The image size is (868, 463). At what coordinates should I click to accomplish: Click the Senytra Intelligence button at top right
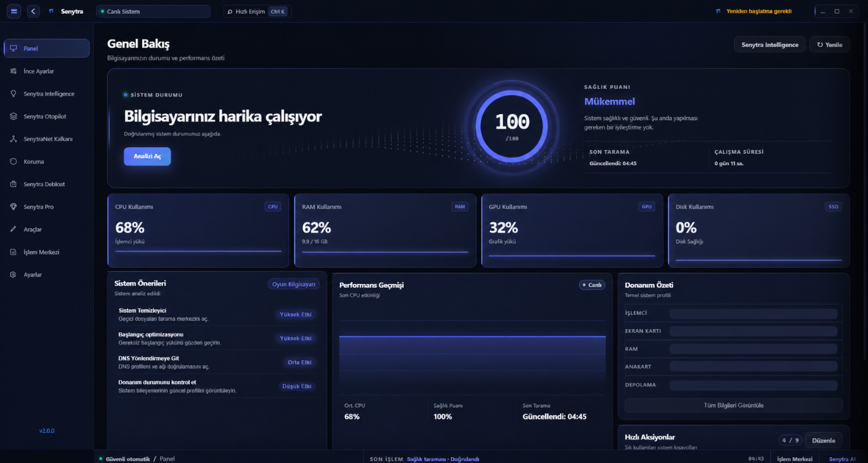pyautogui.click(x=769, y=44)
